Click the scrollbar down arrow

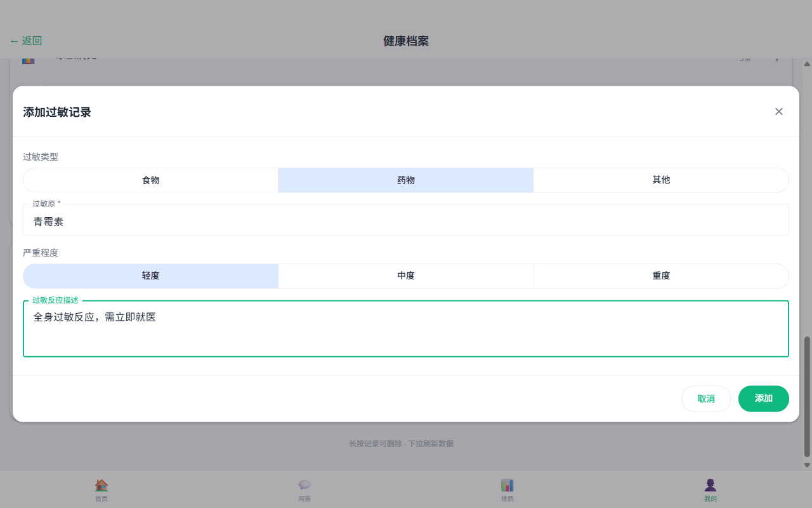click(807, 465)
